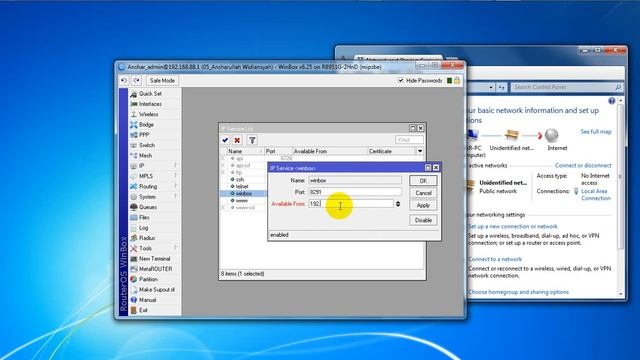Screen dimensions: 640x360
Task: Click Available From add/remove arrows
Action: 398,204
